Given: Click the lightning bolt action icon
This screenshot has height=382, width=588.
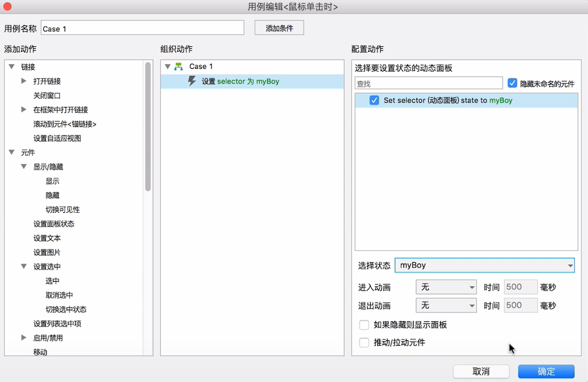Looking at the screenshot, I should [192, 81].
